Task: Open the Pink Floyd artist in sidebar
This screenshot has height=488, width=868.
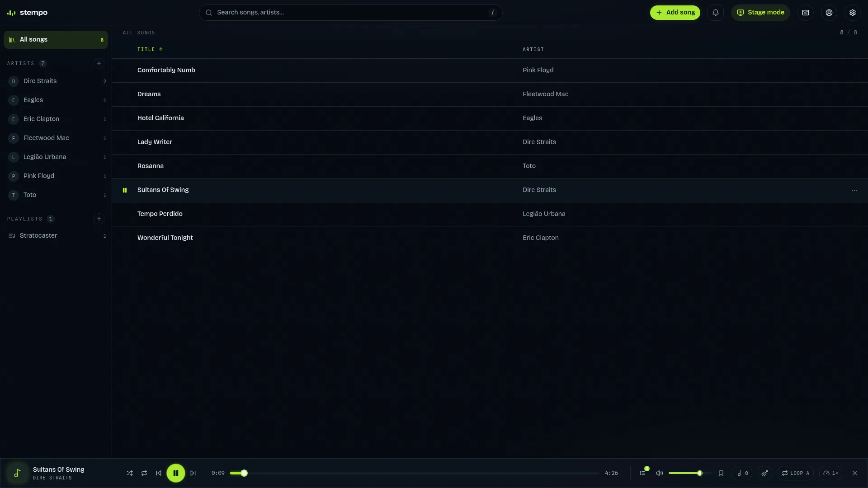Action: (x=56, y=176)
